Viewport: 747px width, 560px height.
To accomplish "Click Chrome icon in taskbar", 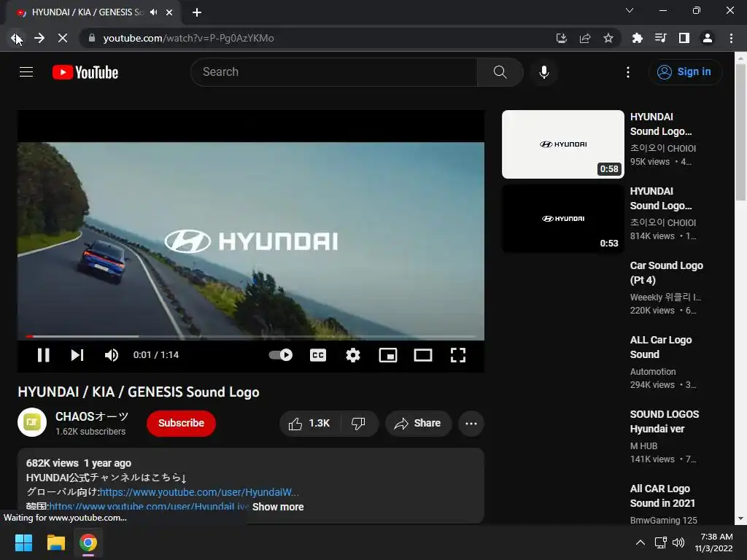I will coord(88,542).
